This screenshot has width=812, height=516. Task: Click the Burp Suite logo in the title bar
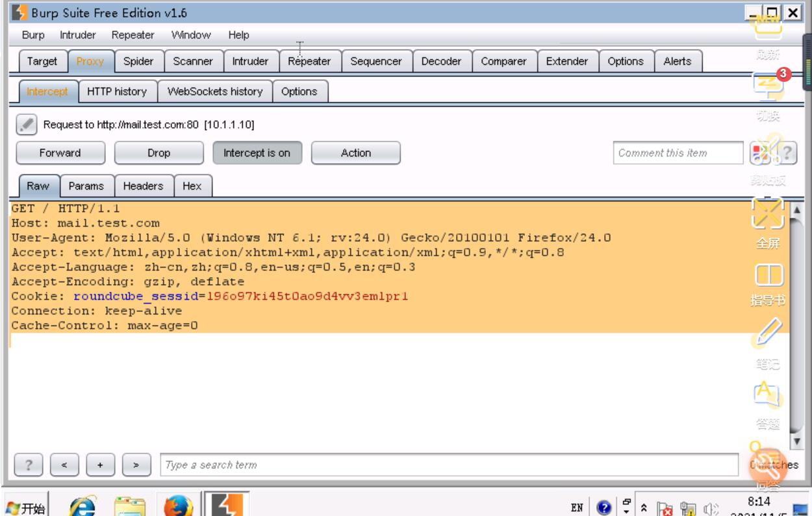click(20, 12)
